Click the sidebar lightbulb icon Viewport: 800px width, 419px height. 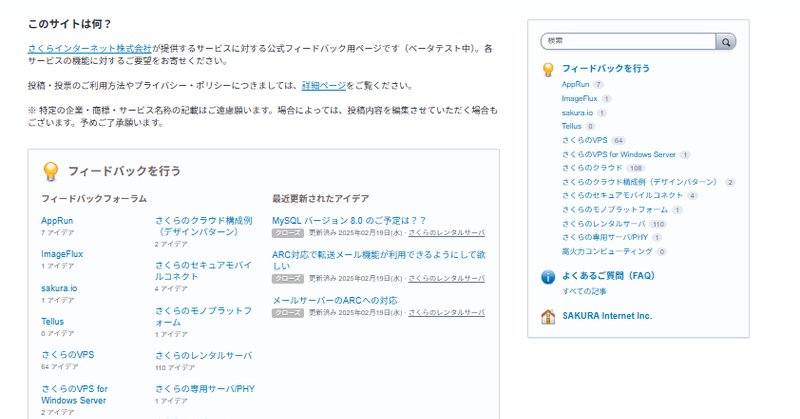(548, 69)
